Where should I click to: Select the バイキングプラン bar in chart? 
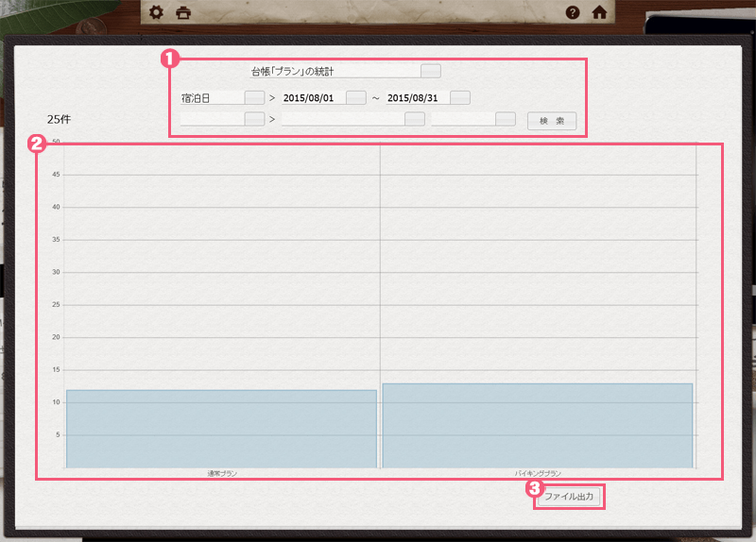[x=537, y=425]
